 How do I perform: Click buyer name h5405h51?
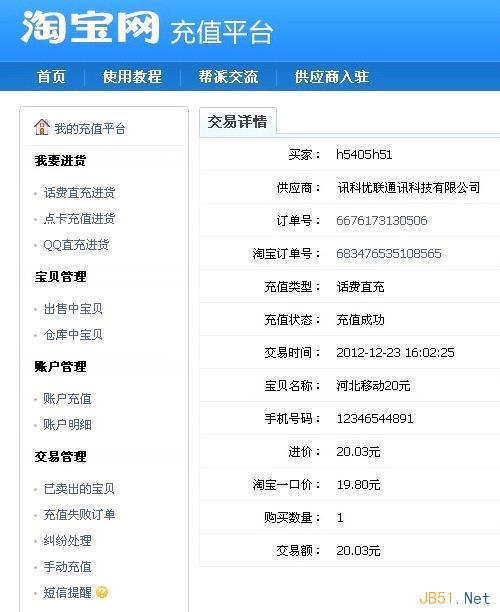pyautogui.click(x=364, y=155)
